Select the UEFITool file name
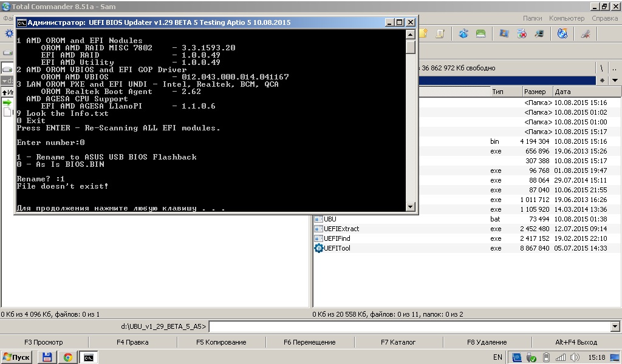Viewport: 622px width, 364px height. point(337,248)
